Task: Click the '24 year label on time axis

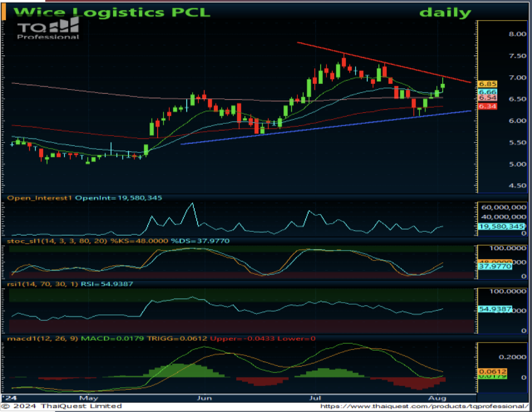Action: pos(9,398)
